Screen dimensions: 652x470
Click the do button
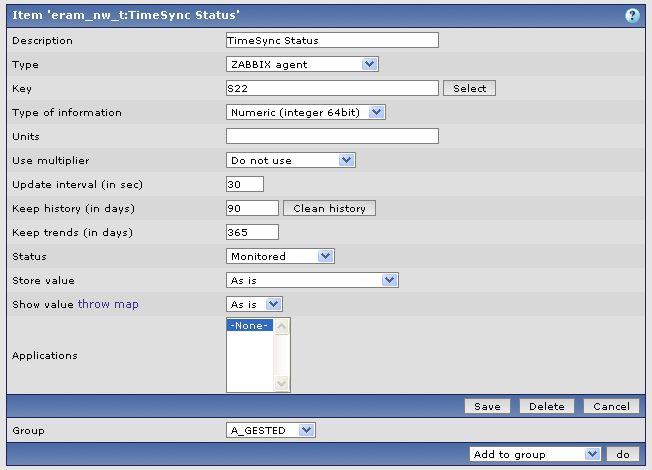(x=623, y=454)
